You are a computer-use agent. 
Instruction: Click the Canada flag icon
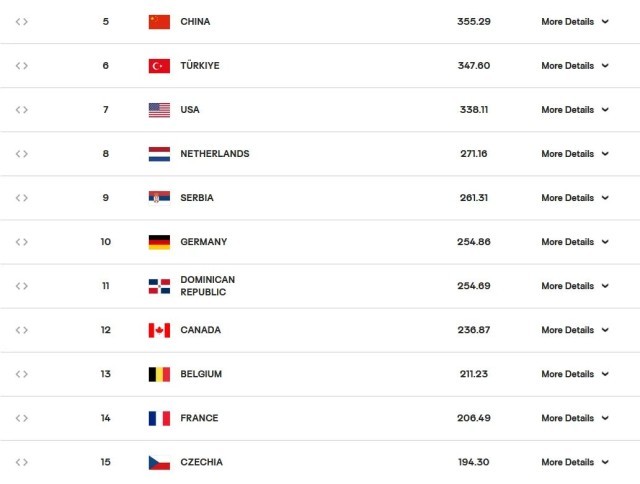pyautogui.click(x=159, y=330)
